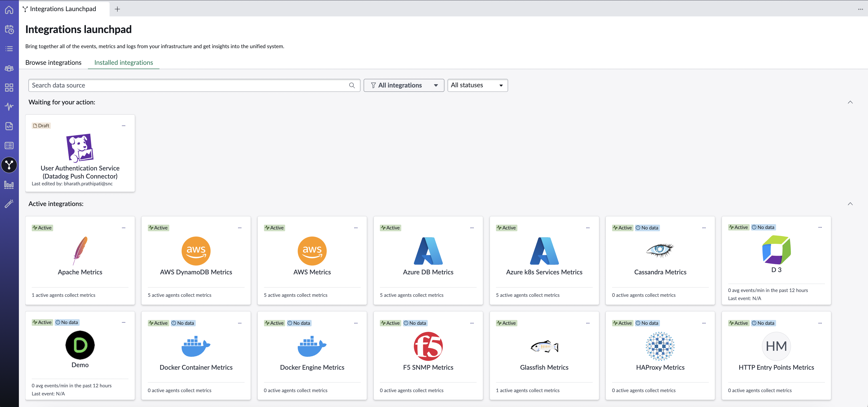
Task: Open the Azure DB Metrics title
Action: click(x=428, y=272)
